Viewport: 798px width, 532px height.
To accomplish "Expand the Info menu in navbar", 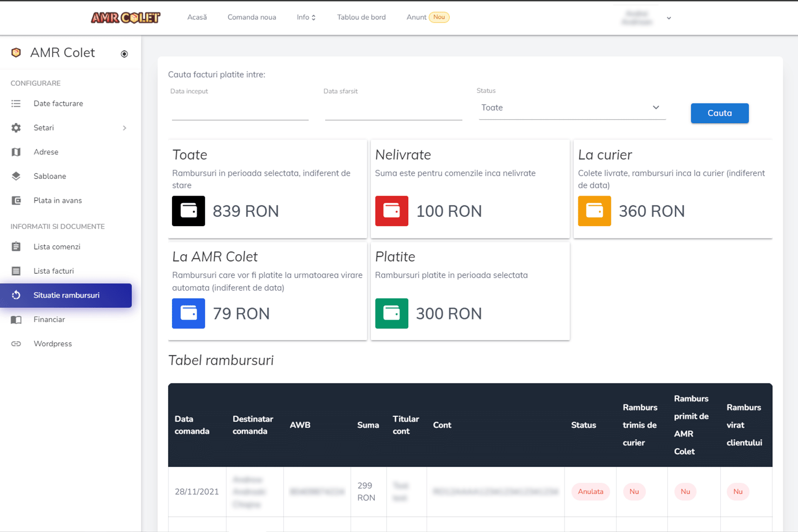I will [306, 17].
